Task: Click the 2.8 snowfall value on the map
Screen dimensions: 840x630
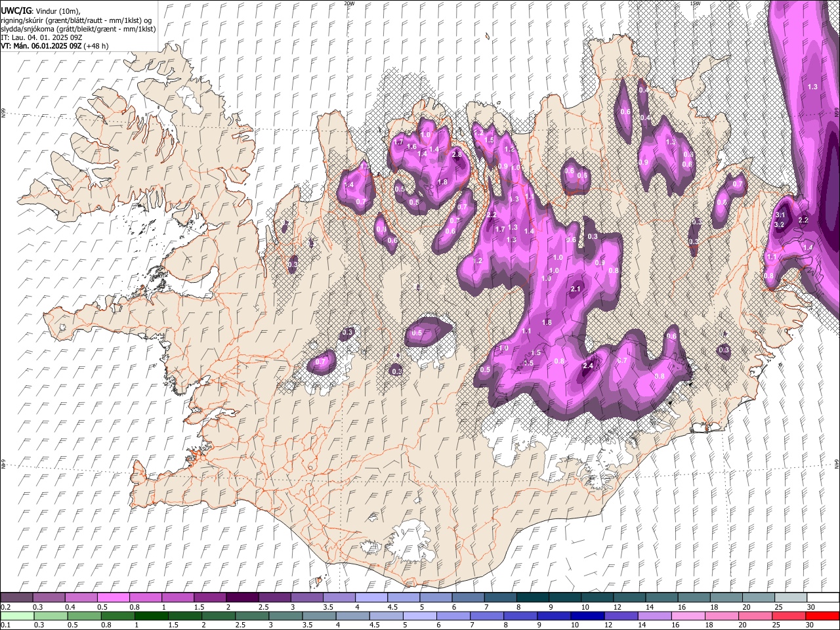Action: click(457, 154)
